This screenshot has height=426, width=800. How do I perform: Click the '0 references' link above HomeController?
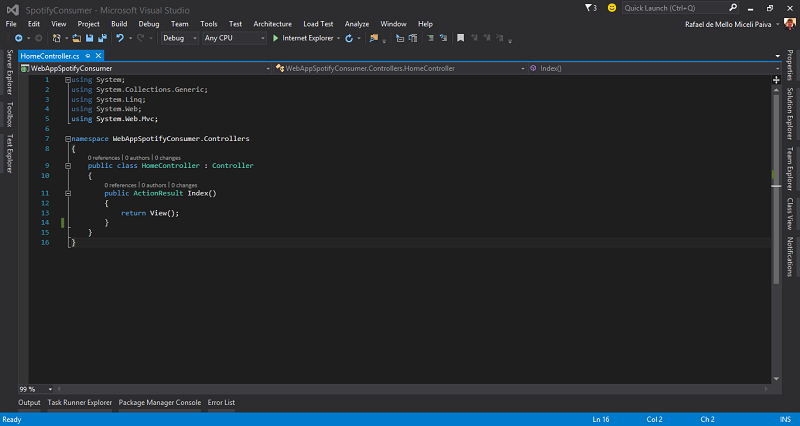(104, 157)
